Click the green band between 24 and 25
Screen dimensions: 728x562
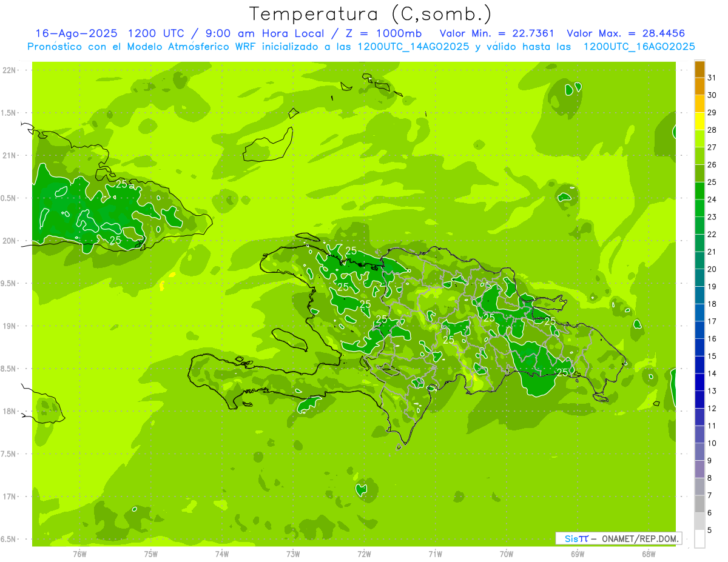click(699, 191)
